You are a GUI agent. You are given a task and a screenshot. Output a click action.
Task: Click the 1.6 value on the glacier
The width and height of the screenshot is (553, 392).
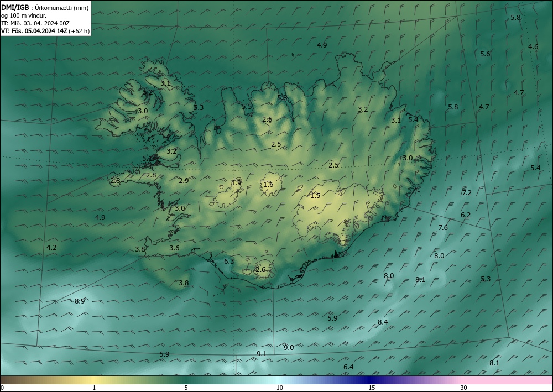coord(268,184)
